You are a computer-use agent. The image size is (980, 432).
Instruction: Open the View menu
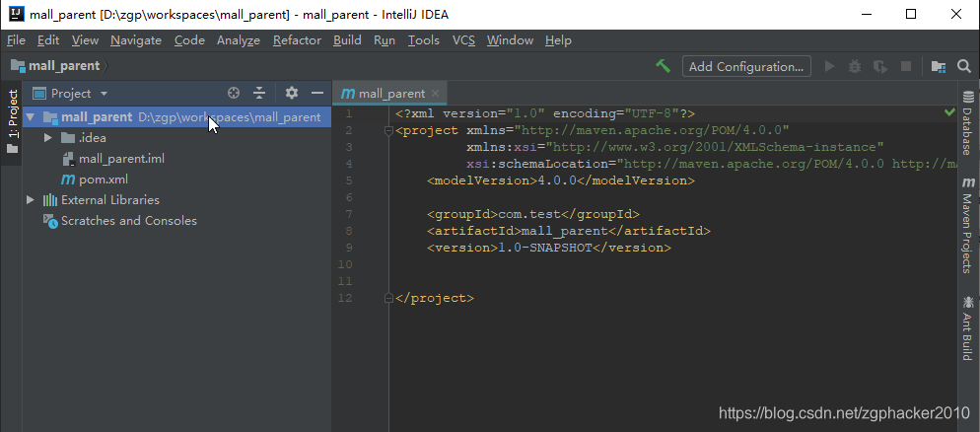(85, 40)
